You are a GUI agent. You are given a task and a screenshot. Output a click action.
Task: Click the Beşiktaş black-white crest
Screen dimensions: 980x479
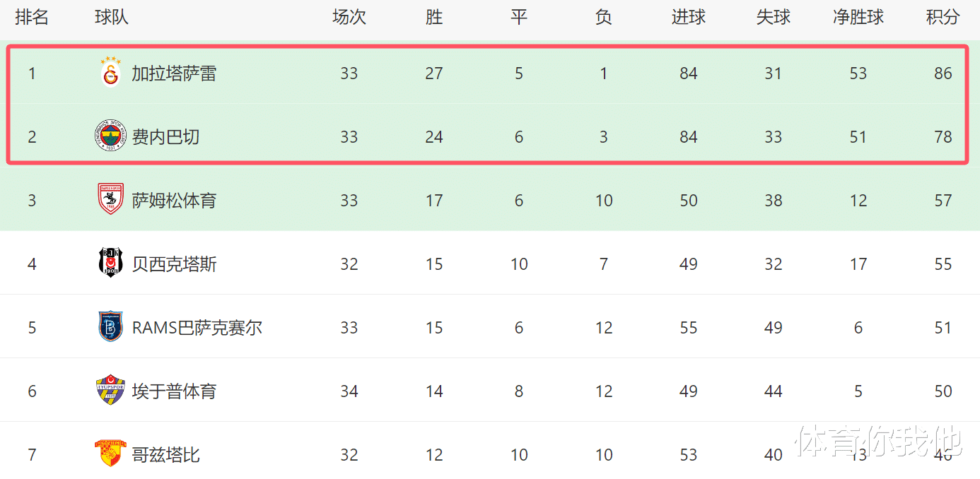(x=110, y=263)
